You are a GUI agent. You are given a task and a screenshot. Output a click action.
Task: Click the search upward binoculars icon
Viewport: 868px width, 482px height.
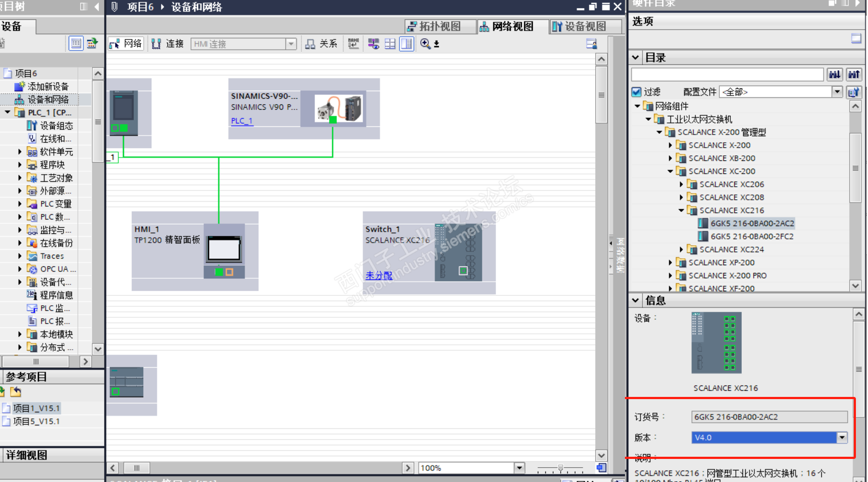pos(854,75)
